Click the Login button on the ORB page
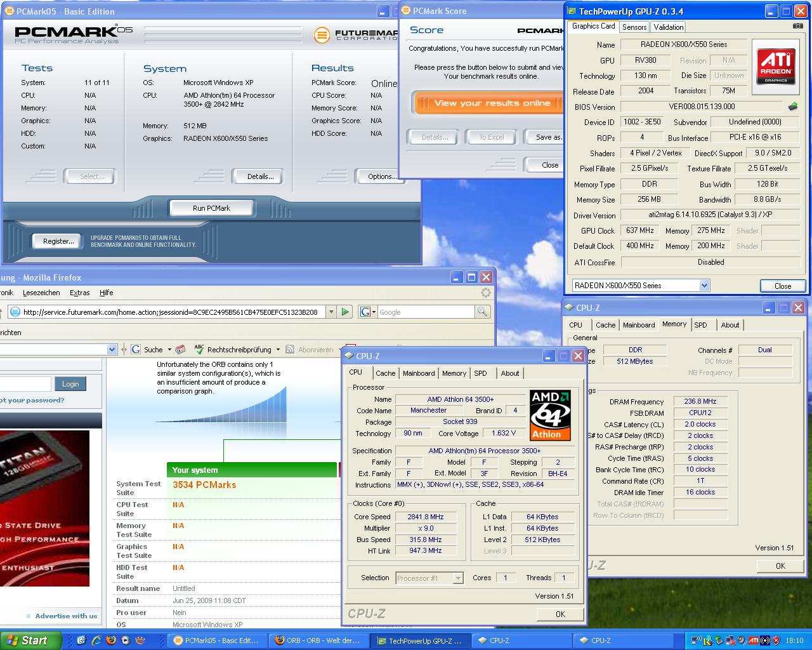 [x=70, y=384]
